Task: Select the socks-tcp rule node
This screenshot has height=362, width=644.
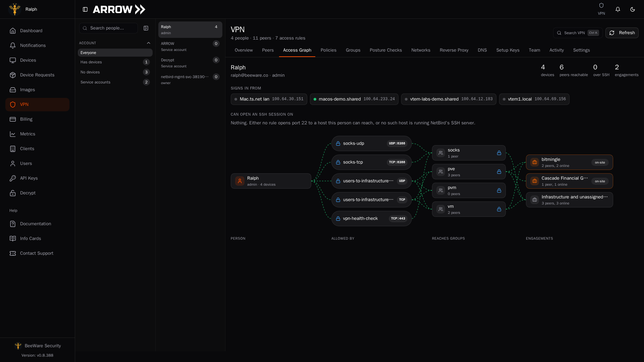Action: click(x=371, y=162)
